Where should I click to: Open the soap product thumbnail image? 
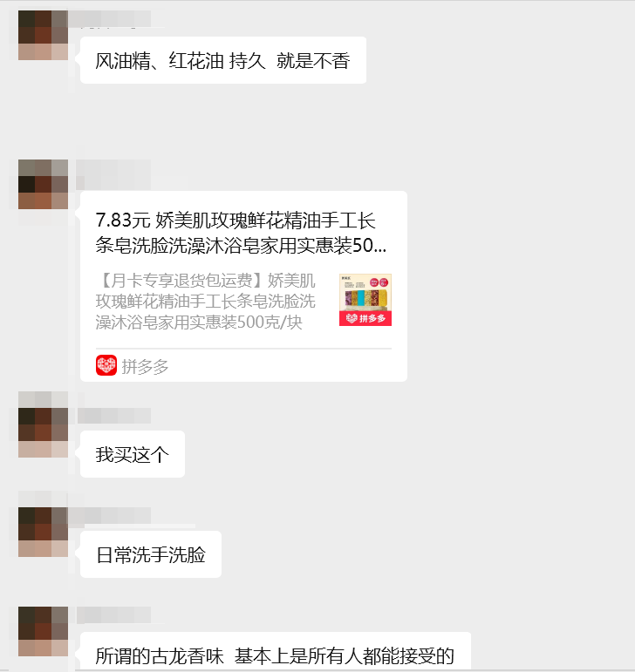365,300
